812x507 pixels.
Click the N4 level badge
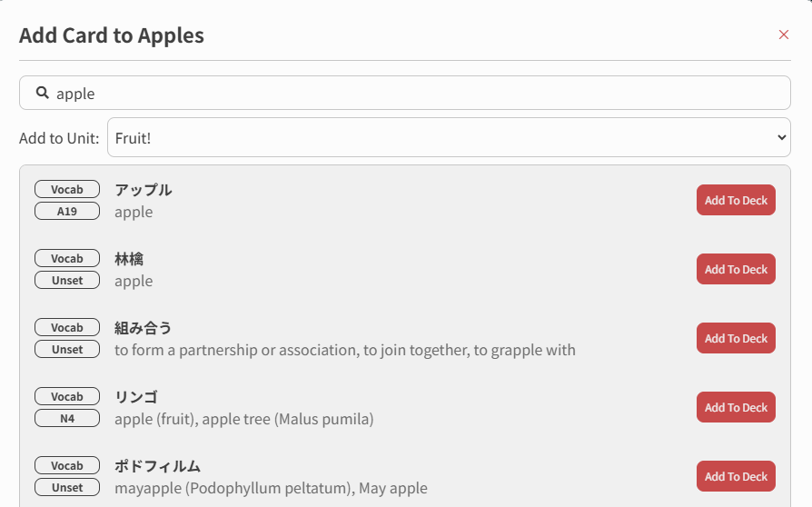67,418
